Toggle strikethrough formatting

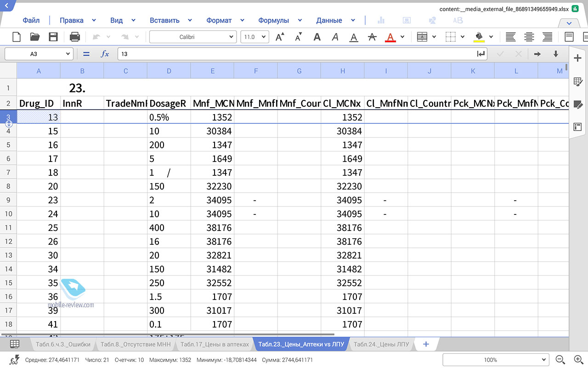(x=372, y=37)
